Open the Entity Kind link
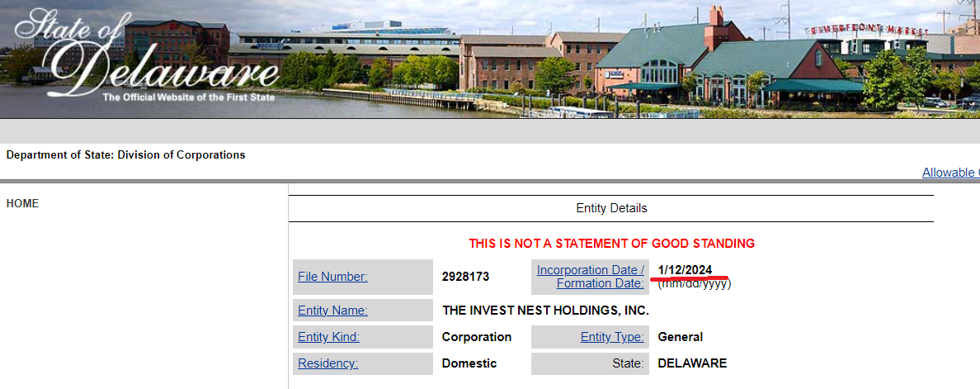Screen dimensions: 980x389 pyautogui.click(x=328, y=337)
